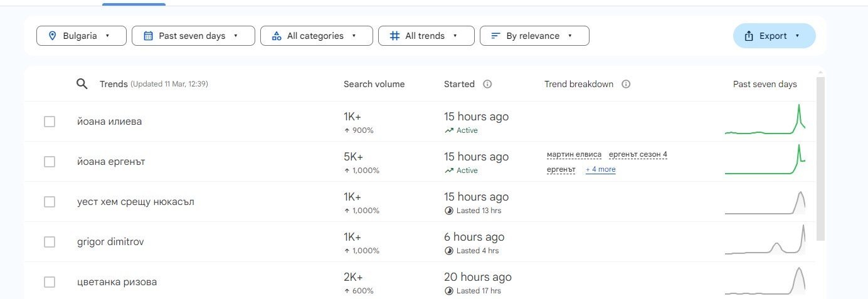868x299 pixels.
Task: Click the shapes icon in All categories filter
Action: click(277, 36)
